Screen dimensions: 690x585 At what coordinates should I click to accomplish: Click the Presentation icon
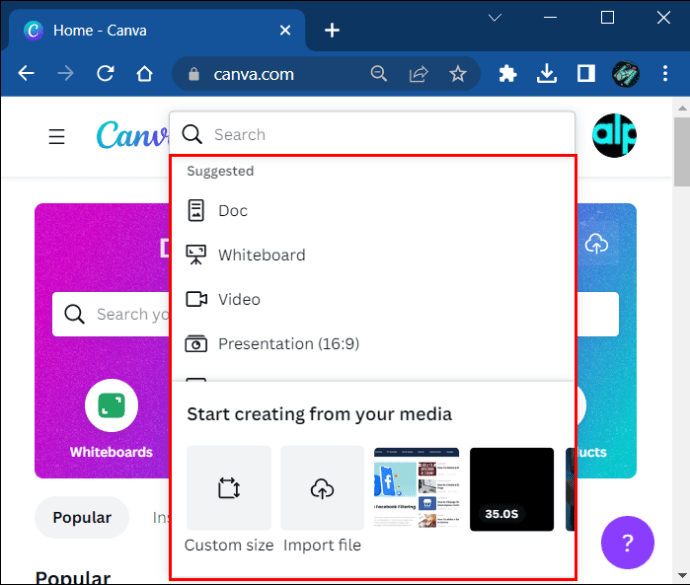(196, 344)
